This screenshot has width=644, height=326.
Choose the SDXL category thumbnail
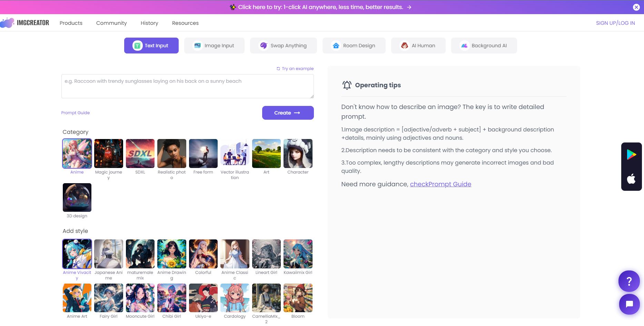point(140,154)
